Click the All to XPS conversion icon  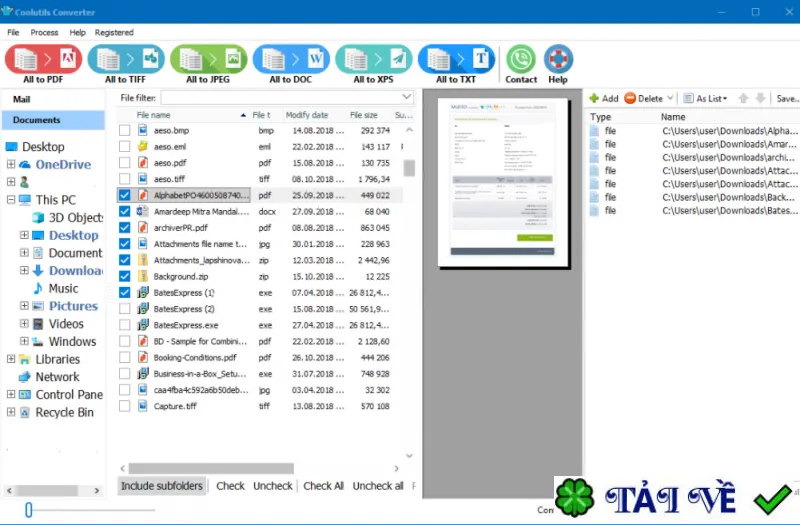(x=374, y=59)
